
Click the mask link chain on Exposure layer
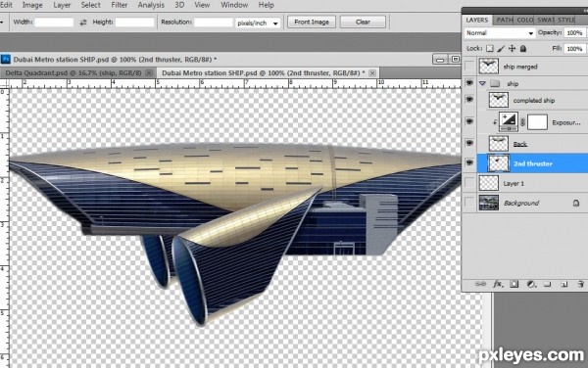pos(522,122)
